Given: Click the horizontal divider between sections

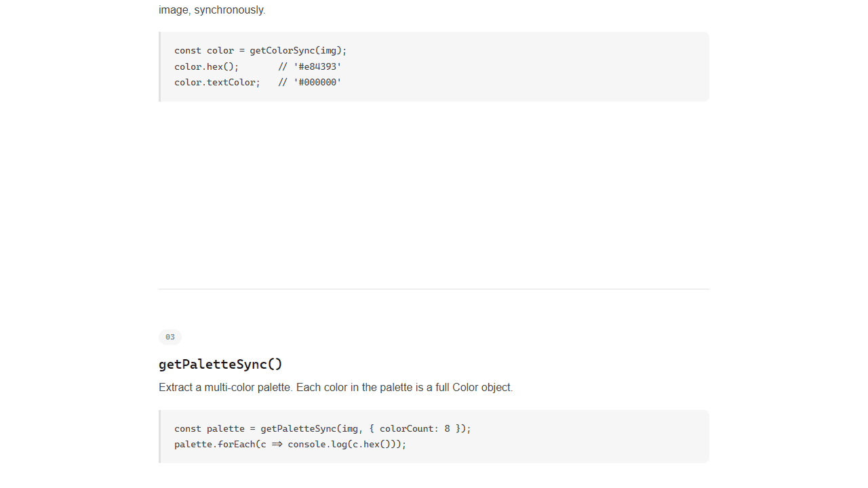Looking at the screenshot, I should pyautogui.click(x=434, y=289).
